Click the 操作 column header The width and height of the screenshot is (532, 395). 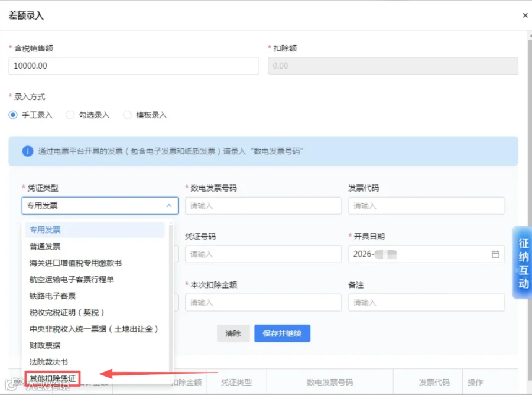(475, 383)
